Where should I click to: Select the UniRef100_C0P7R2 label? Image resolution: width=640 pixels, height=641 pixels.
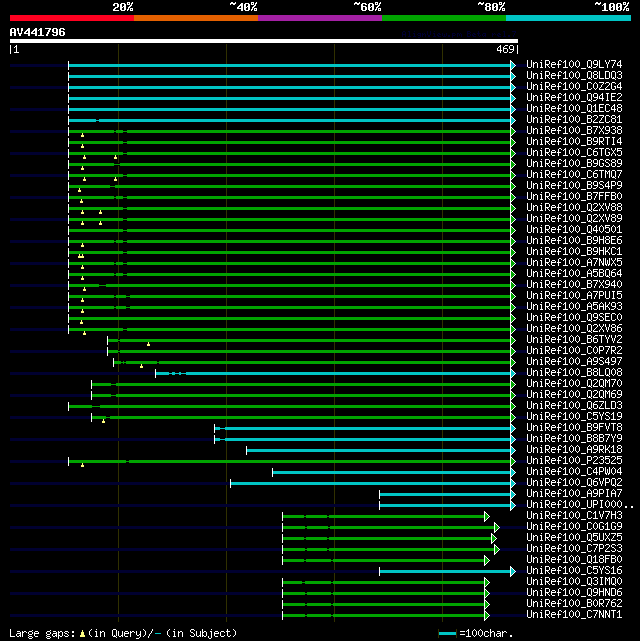(x=574, y=351)
